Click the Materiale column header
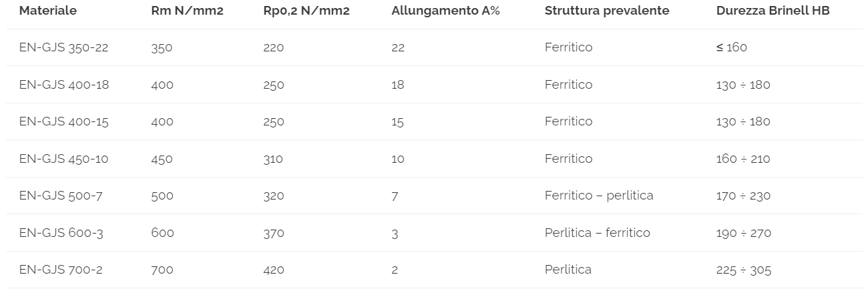868x293 pixels. [x=47, y=11]
